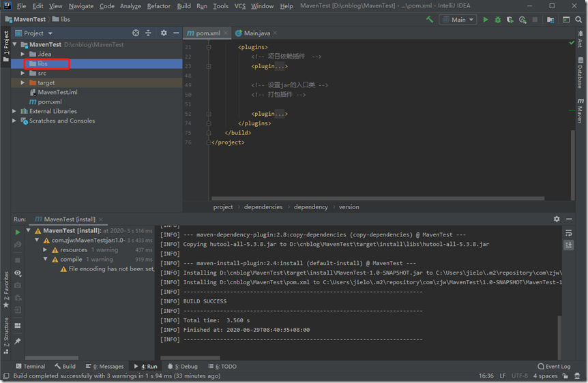Open the Refactor menu

point(159,6)
